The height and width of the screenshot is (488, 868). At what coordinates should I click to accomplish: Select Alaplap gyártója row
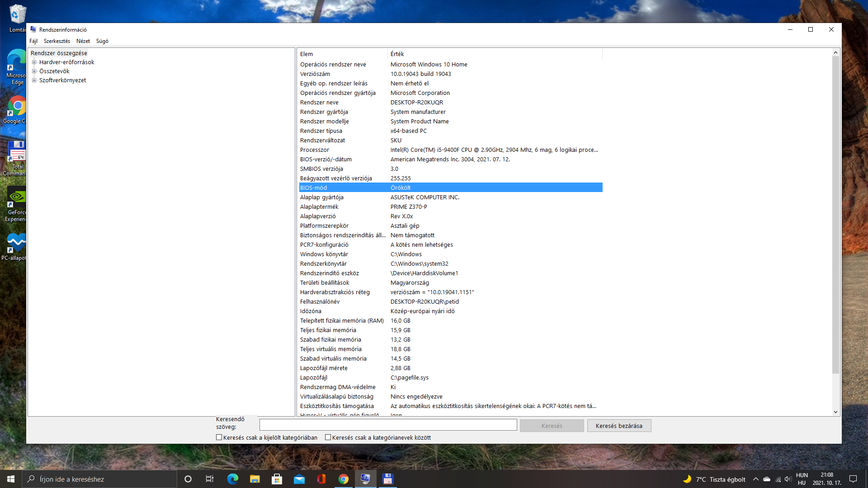pos(450,197)
